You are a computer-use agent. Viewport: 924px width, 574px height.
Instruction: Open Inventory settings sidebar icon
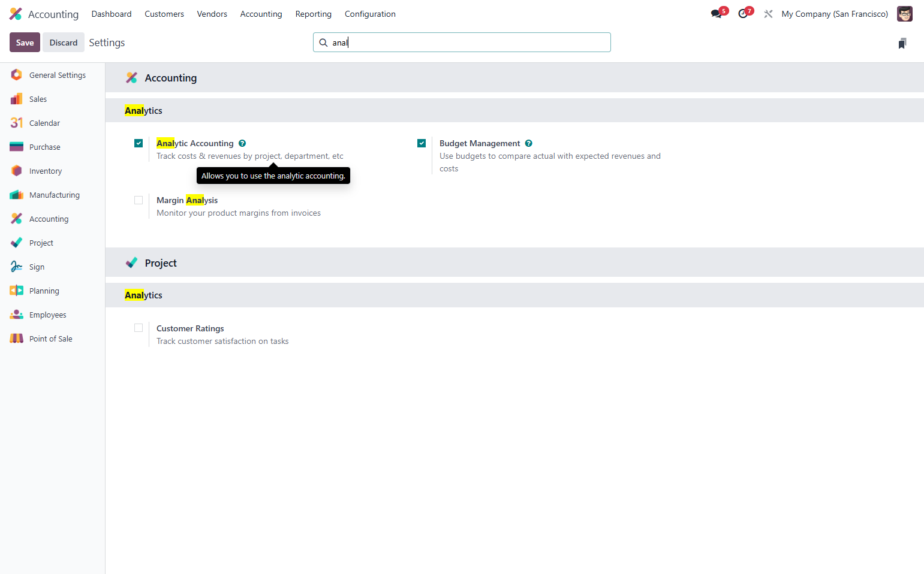click(x=17, y=171)
